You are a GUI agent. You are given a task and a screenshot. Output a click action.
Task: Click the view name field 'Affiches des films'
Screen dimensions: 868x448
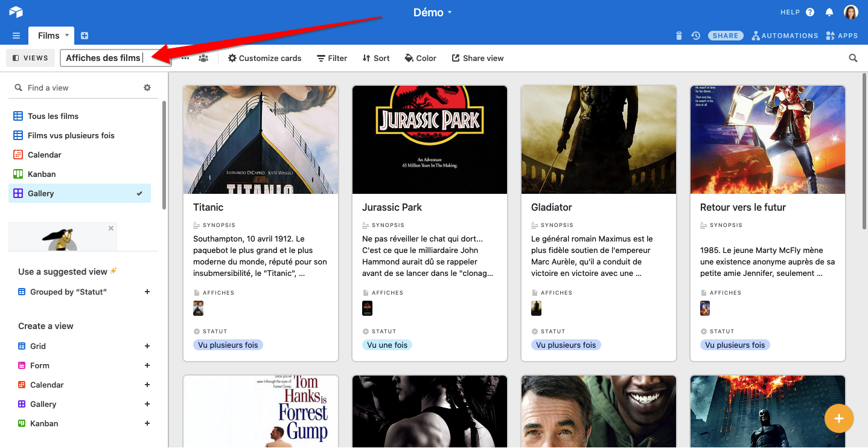115,58
